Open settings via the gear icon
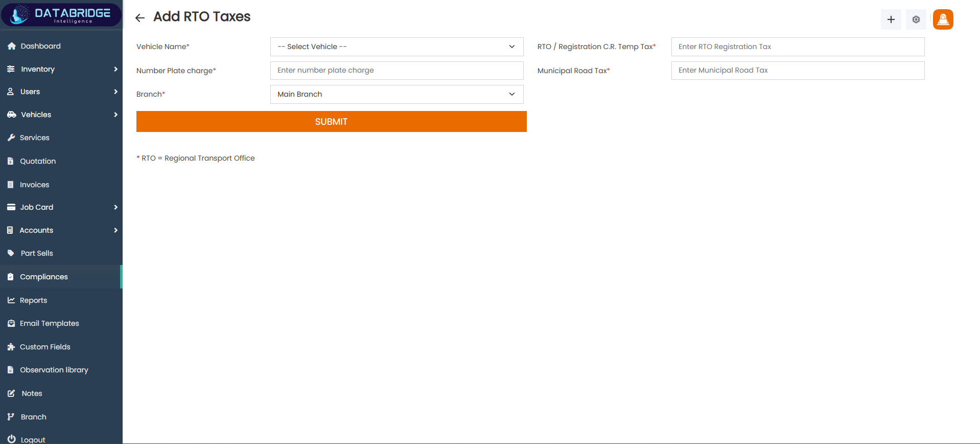Screen dimensions: 980x444 pyautogui.click(x=916, y=19)
